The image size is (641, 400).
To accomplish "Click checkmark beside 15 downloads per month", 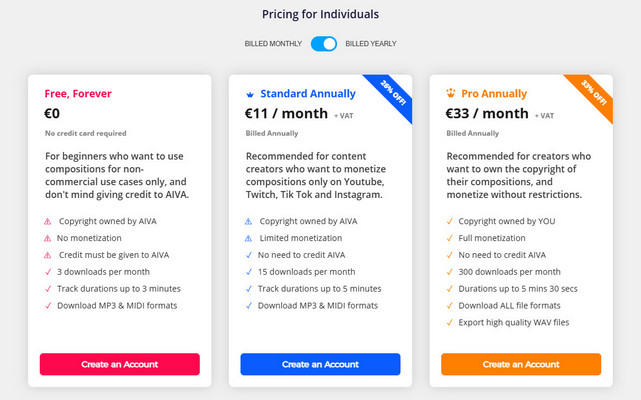I will coord(249,272).
